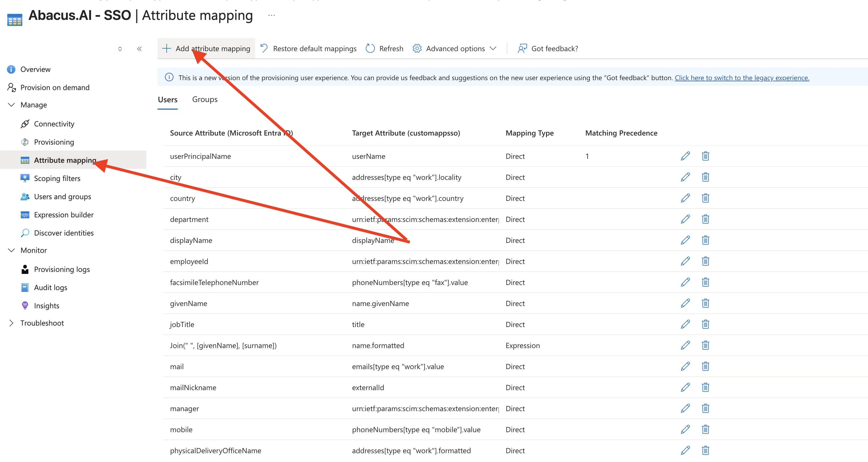View Audit logs

51,288
